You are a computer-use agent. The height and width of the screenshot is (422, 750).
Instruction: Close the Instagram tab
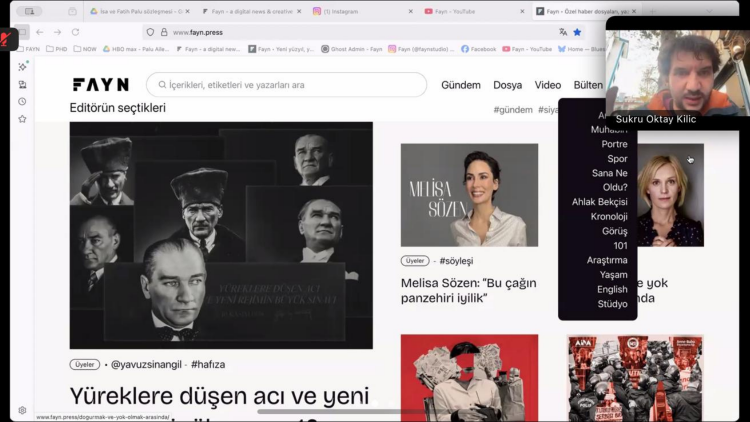coord(410,11)
